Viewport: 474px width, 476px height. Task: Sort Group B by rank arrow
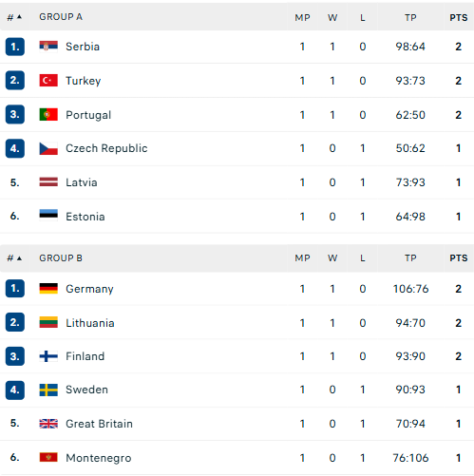click(19, 258)
